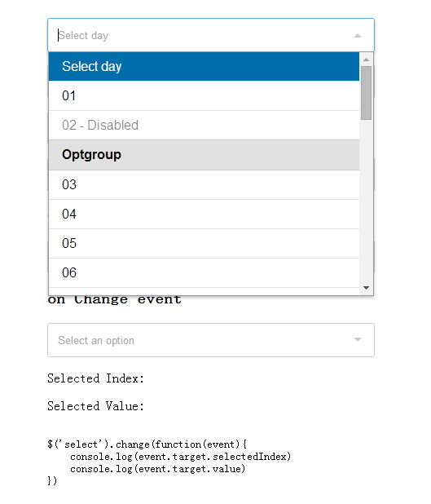Image resolution: width=431 pixels, height=504 pixels.
Task: Pick the 06 day entry
Action: pos(204,272)
